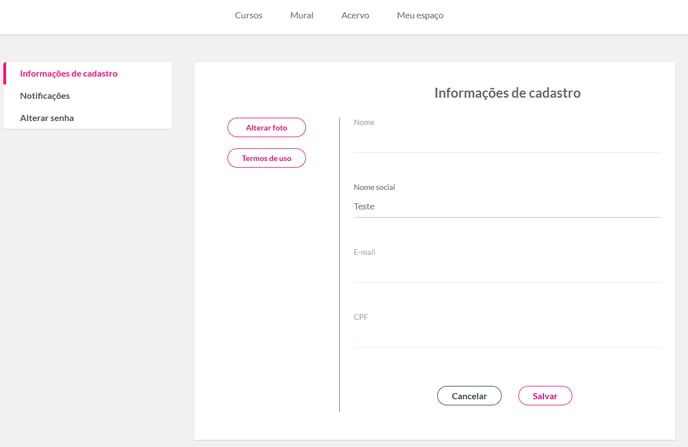Click the Nome social field containing Teste
This screenshot has height=447, width=688.
(x=507, y=207)
